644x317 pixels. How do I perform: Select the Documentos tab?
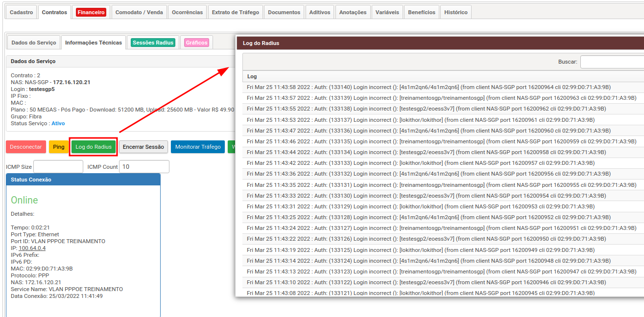(x=284, y=12)
